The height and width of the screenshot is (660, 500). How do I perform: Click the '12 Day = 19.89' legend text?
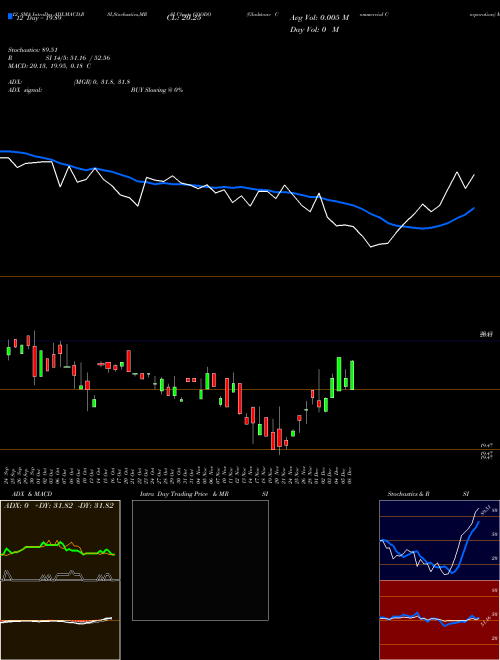point(39,18)
